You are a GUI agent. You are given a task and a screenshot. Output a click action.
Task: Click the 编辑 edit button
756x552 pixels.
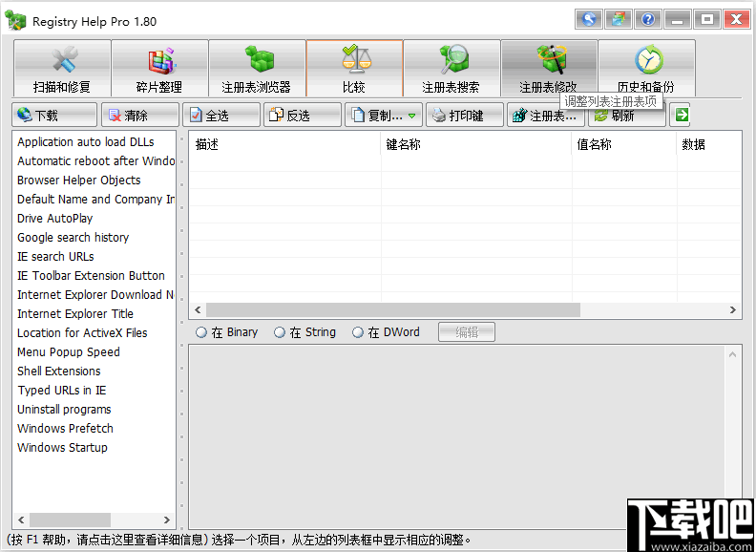466,332
